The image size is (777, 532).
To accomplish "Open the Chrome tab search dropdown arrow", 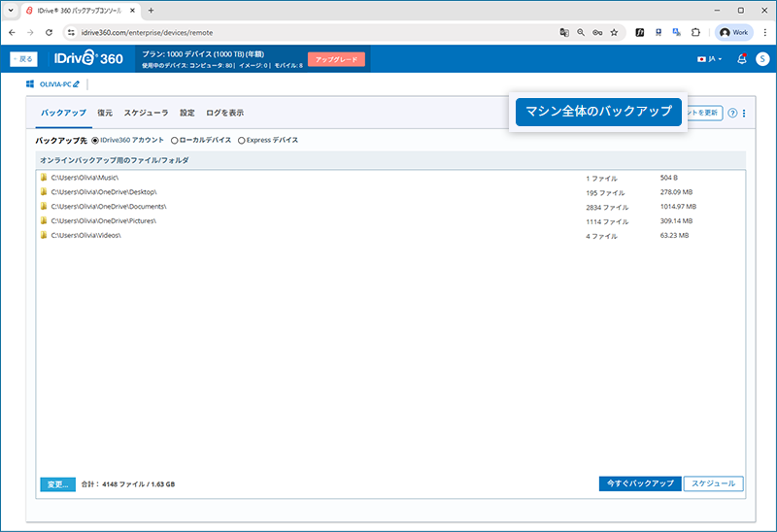I will pyautogui.click(x=10, y=10).
